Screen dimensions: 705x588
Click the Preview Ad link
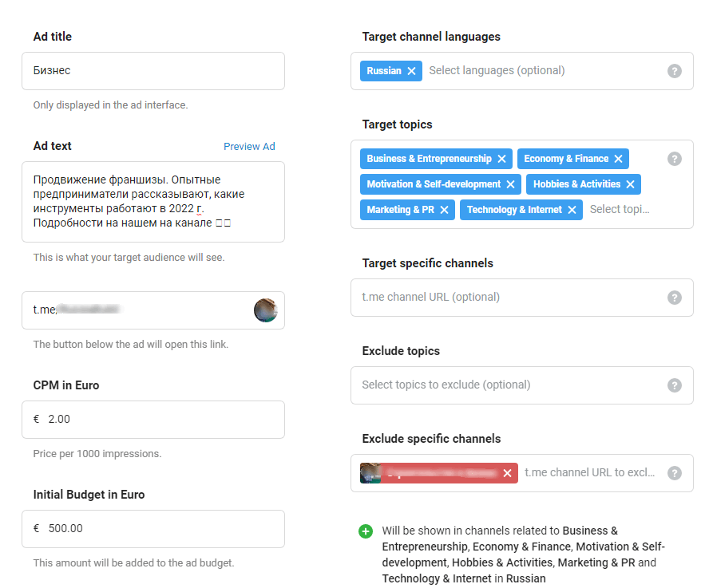point(249,147)
